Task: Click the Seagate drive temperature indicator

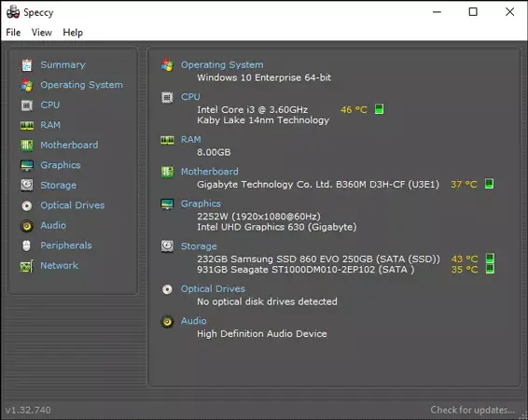Action: point(490,269)
